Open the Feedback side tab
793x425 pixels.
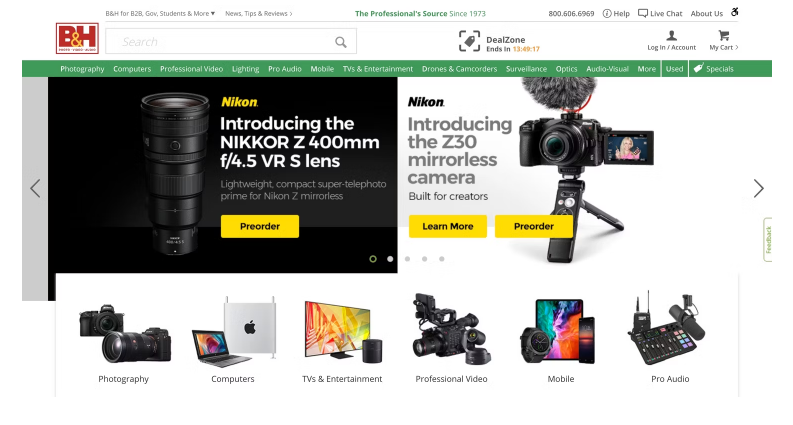[x=768, y=240]
